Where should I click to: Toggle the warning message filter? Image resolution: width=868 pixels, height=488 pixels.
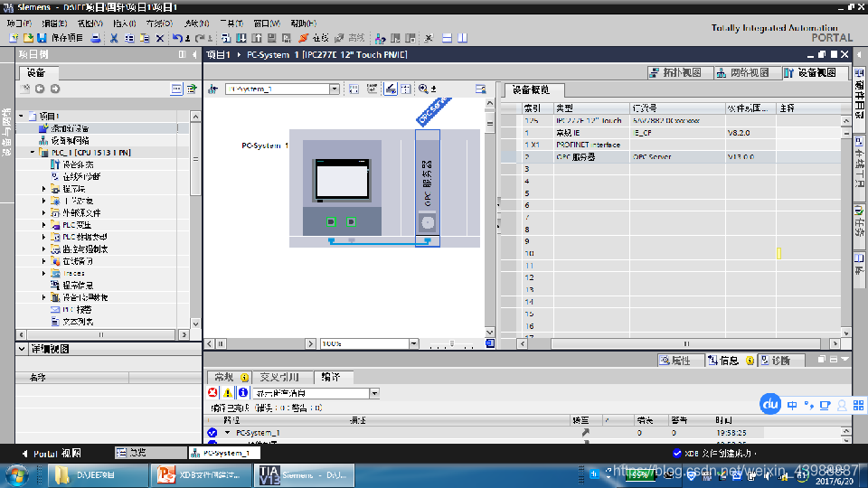(x=228, y=393)
